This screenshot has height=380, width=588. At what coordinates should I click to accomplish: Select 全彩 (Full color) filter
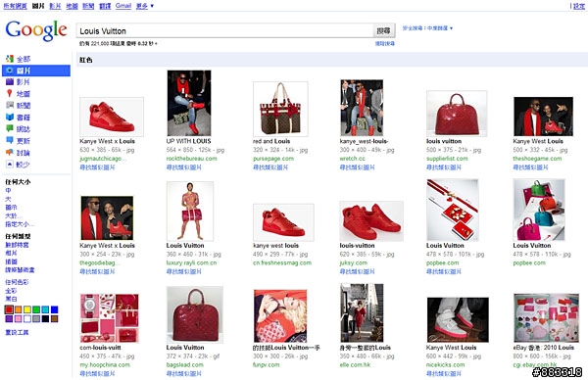tap(11, 291)
